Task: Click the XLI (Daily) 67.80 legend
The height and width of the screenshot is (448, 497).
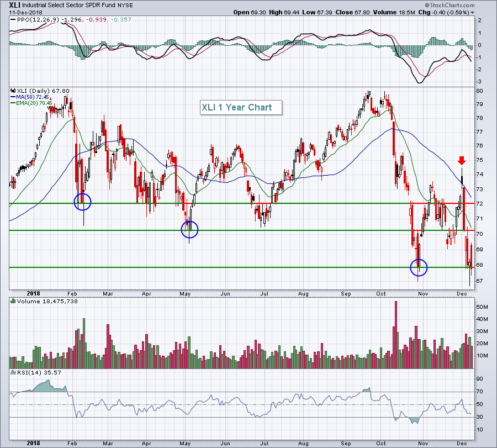Action: 43,91
